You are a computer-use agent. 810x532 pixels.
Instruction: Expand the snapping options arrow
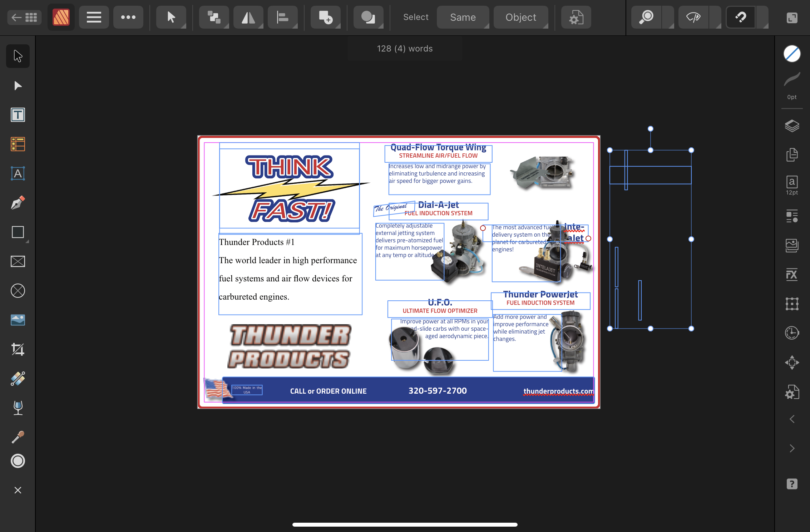point(762,17)
